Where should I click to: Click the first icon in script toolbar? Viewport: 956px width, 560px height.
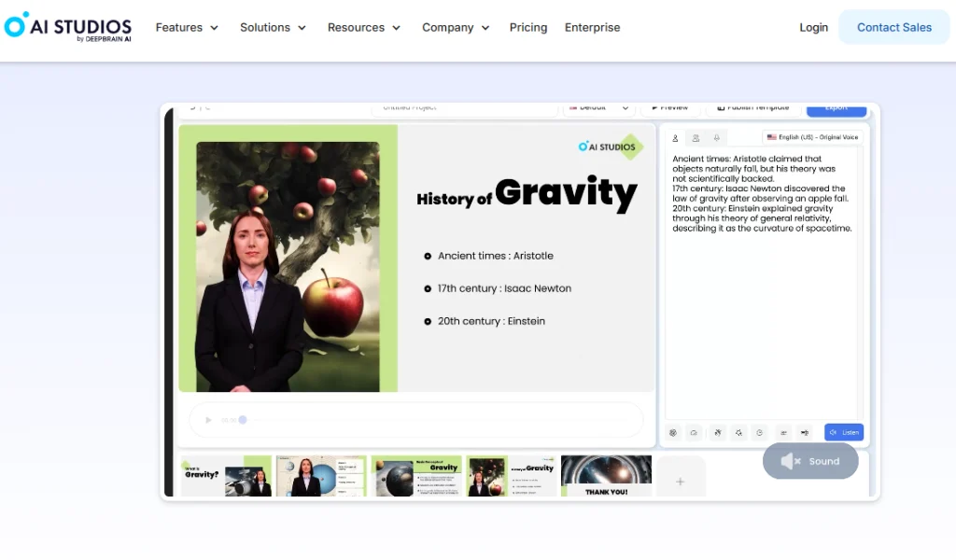[673, 432]
